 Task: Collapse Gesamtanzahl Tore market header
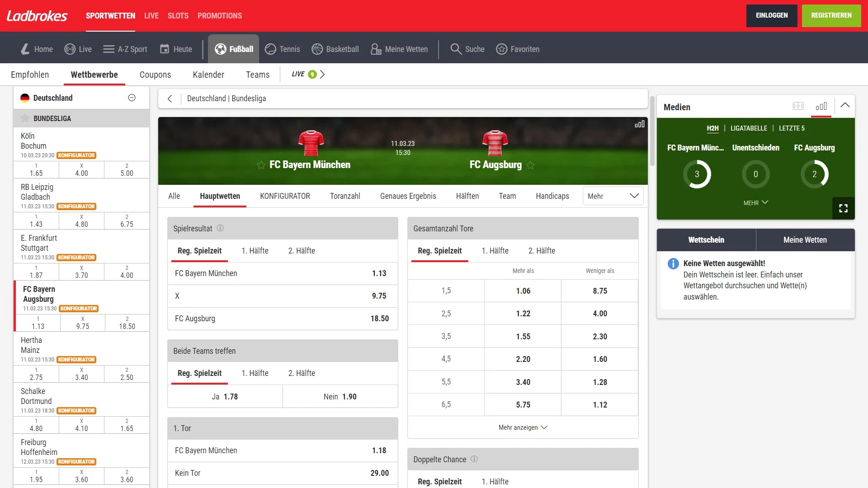523,229
